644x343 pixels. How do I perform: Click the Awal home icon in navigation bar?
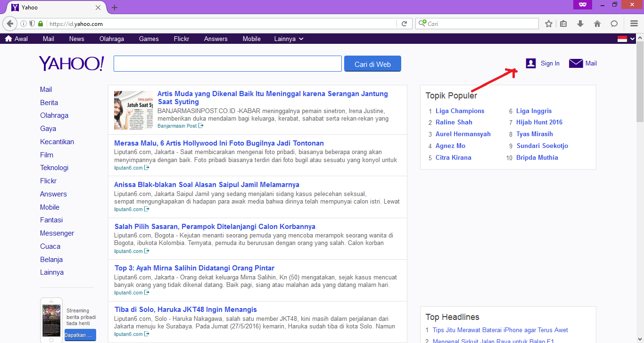pos(8,39)
